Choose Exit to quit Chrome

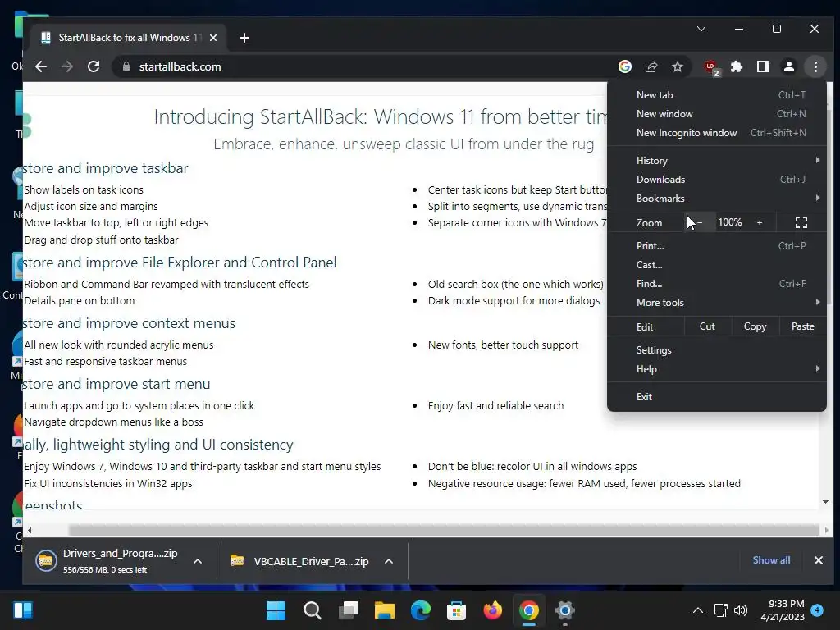pos(717,396)
